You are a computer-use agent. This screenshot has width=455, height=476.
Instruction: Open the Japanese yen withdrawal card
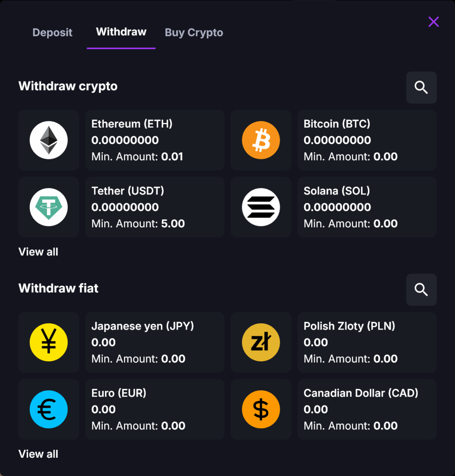155,342
